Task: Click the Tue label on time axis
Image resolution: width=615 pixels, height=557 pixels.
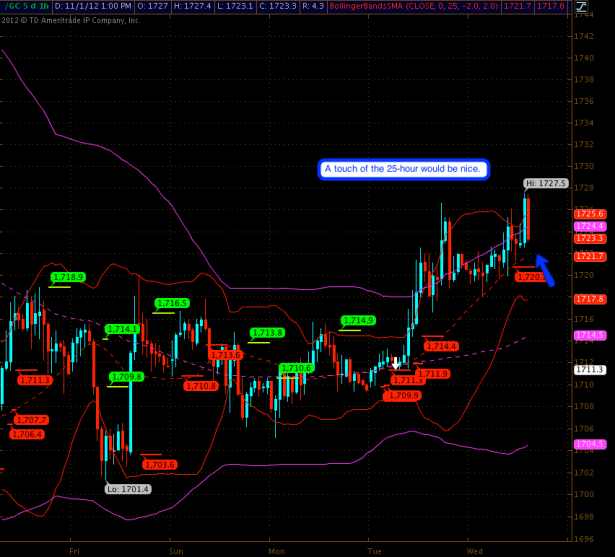Action: point(376,550)
